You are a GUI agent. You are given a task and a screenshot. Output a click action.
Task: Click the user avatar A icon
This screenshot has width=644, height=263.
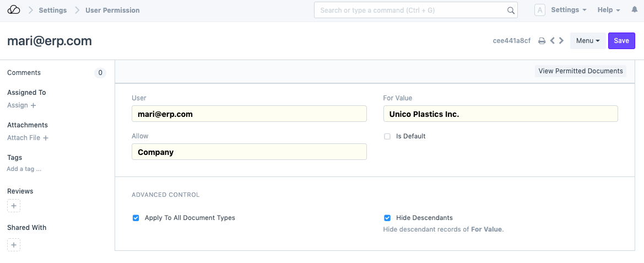pyautogui.click(x=540, y=10)
